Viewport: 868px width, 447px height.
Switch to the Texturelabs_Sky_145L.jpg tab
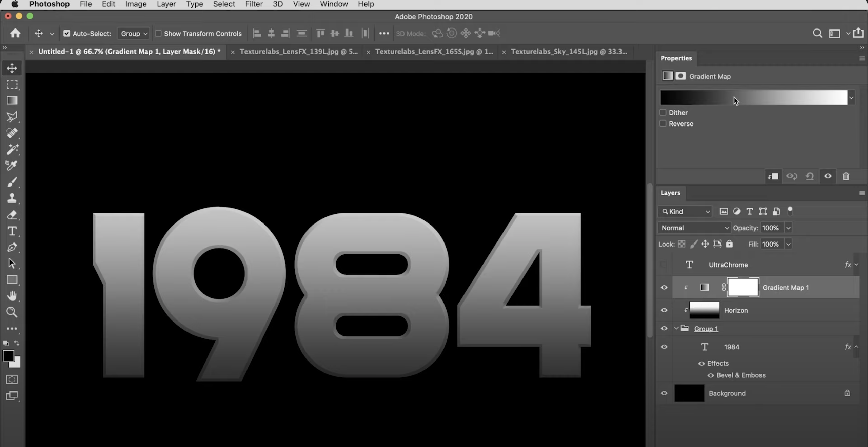click(x=569, y=52)
